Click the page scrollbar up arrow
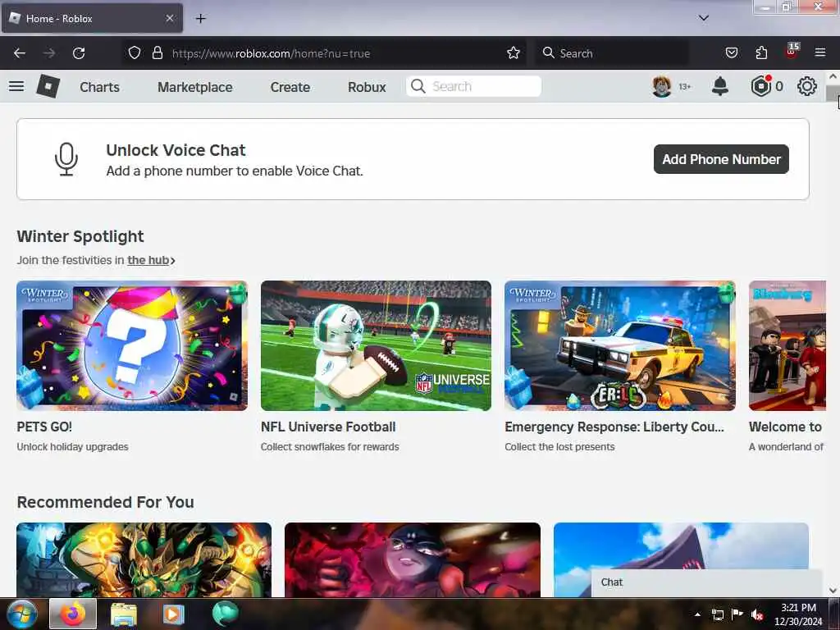This screenshot has height=630, width=840. (x=833, y=76)
